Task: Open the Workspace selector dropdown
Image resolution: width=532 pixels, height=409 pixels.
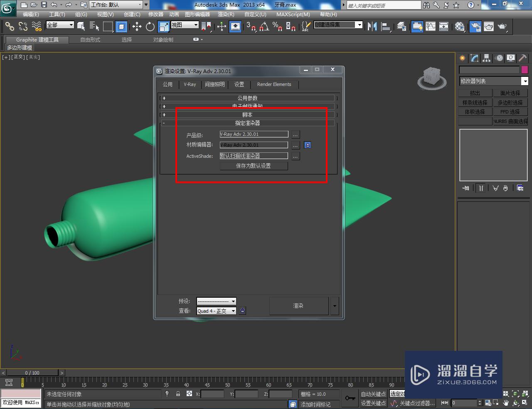Action: point(116,5)
